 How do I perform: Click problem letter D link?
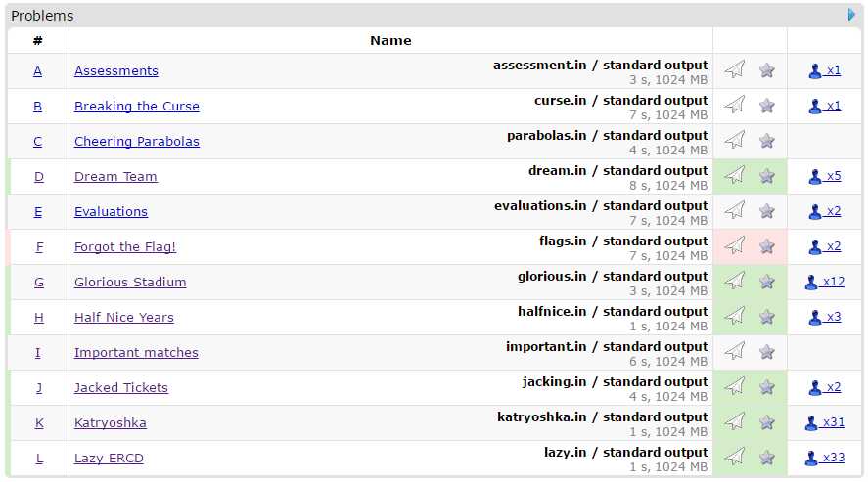[39, 176]
